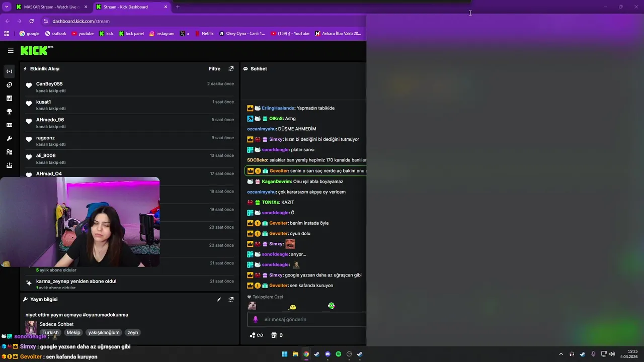
Task: Select CanBey055 follow event
Action: 130,87
